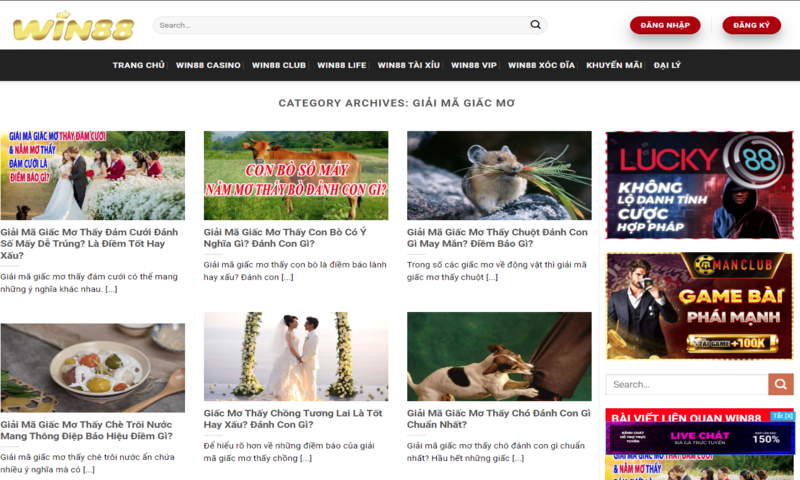The image size is (800, 480).
Task: Open article title Giải Mã Giấc Mơ Thấy Chuột
Action: pyautogui.click(x=497, y=238)
